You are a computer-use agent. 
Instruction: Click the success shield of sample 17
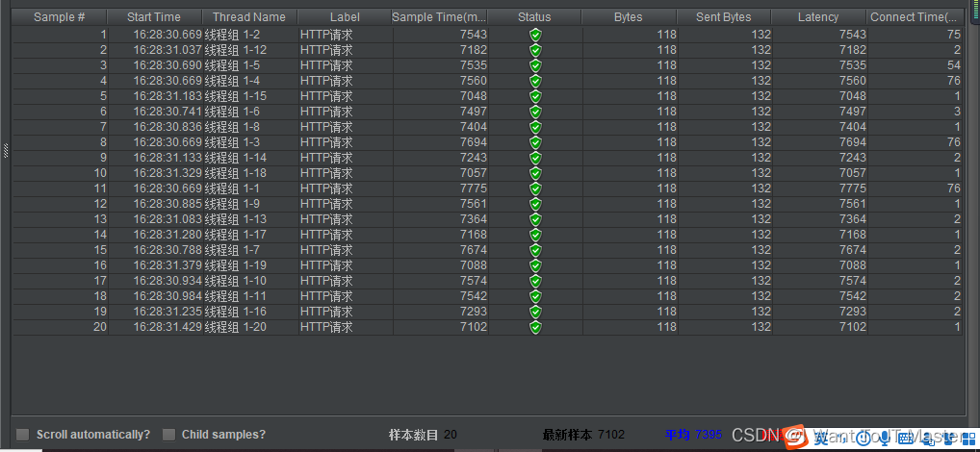pos(535,280)
